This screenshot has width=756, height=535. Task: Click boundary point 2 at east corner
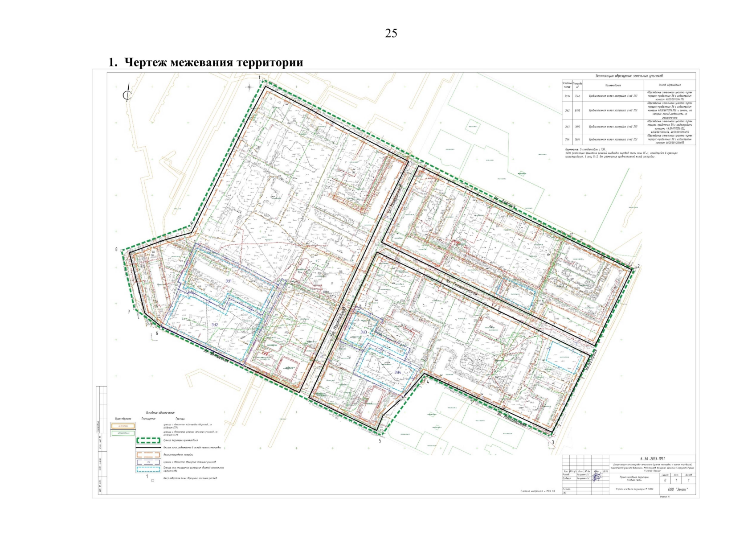pyautogui.click(x=638, y=267)
